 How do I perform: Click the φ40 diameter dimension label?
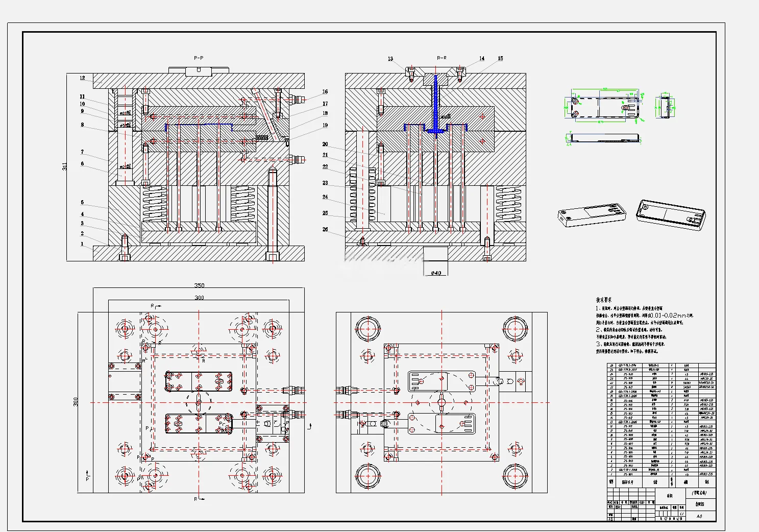click(x=436, y=273)
